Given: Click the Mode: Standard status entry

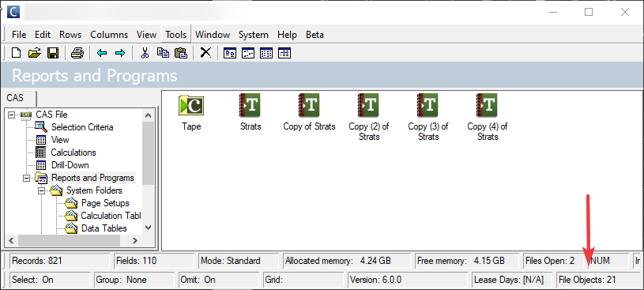Looking at the screenshot, I should (239, 261).
